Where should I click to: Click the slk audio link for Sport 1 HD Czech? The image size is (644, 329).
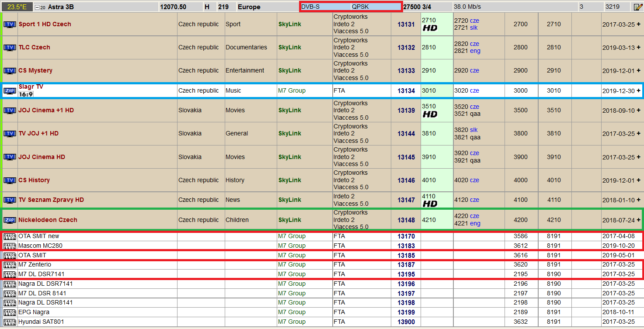coord(474,28)
